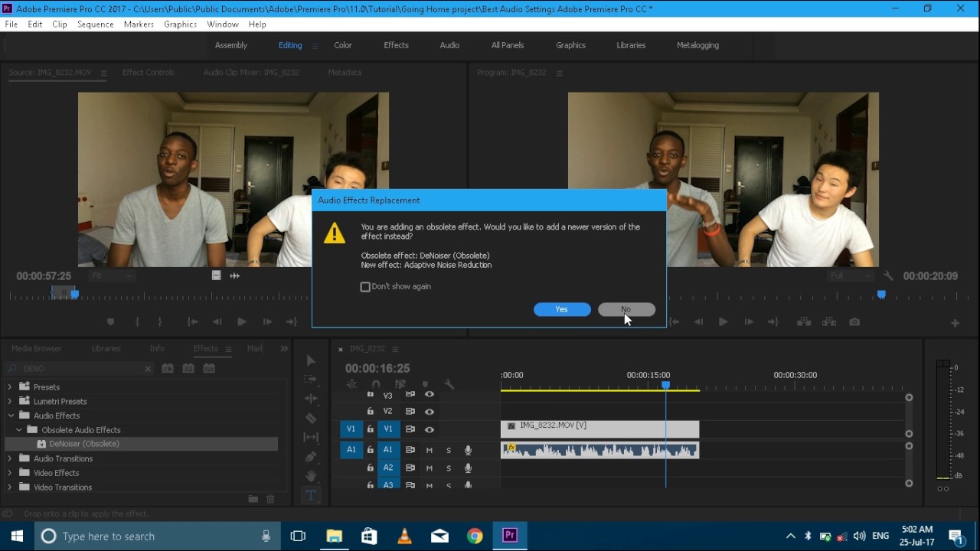Click the fx badge on audio clip
The width and height of the screenshot is (980, 551).
[x=511, y=448]
